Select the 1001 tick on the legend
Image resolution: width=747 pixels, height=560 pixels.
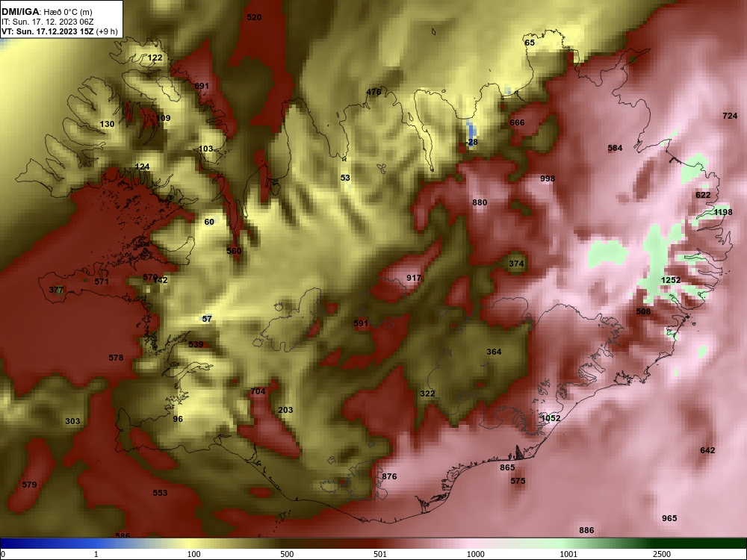(568, 554)
